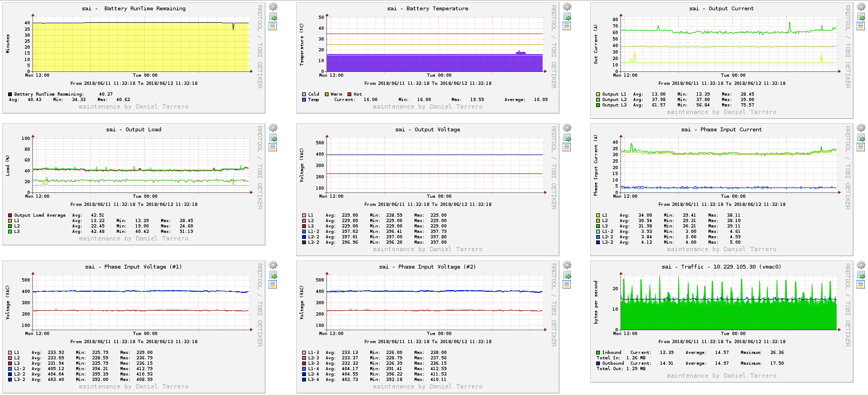This screenshot has width=868, height=395.
Task: Click 'Total Out: 1.29 MB' in Traffic legend
Action: point(622,369)
